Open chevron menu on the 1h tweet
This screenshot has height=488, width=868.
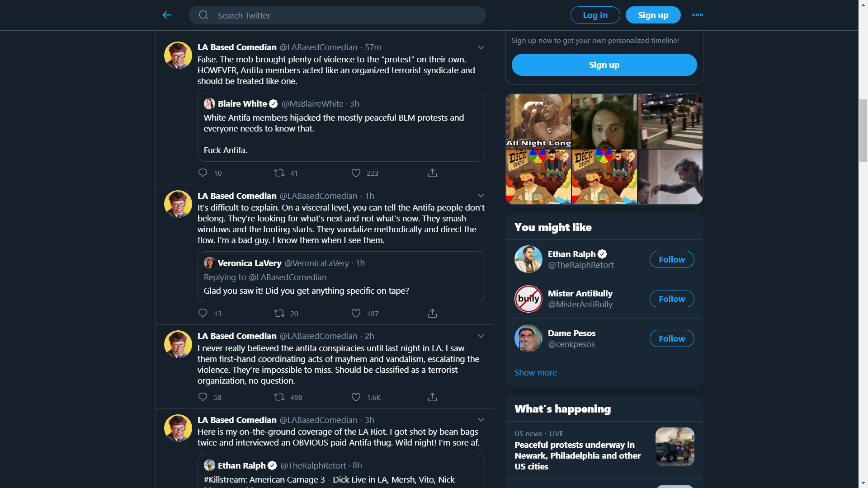pos(481,196)
